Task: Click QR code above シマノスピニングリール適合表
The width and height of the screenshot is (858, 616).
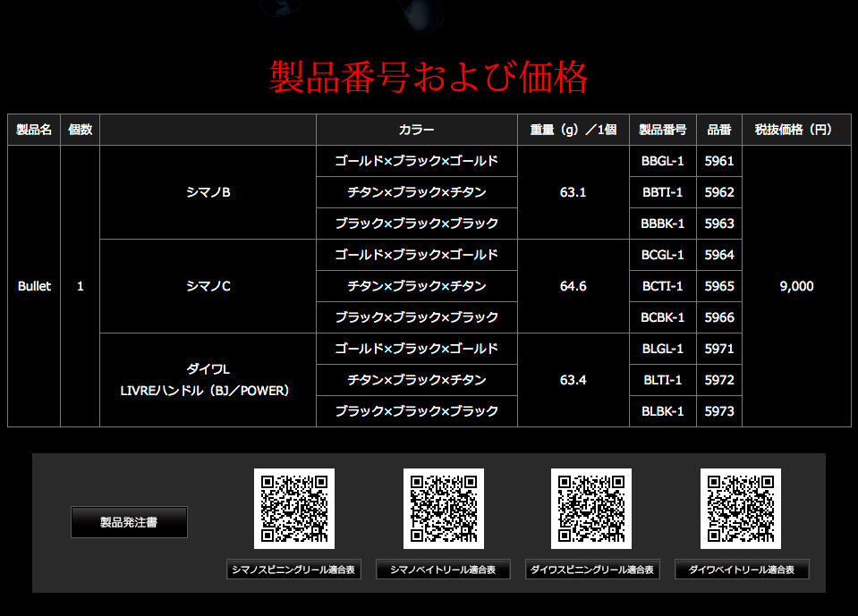Action: (x=294, y=509)
